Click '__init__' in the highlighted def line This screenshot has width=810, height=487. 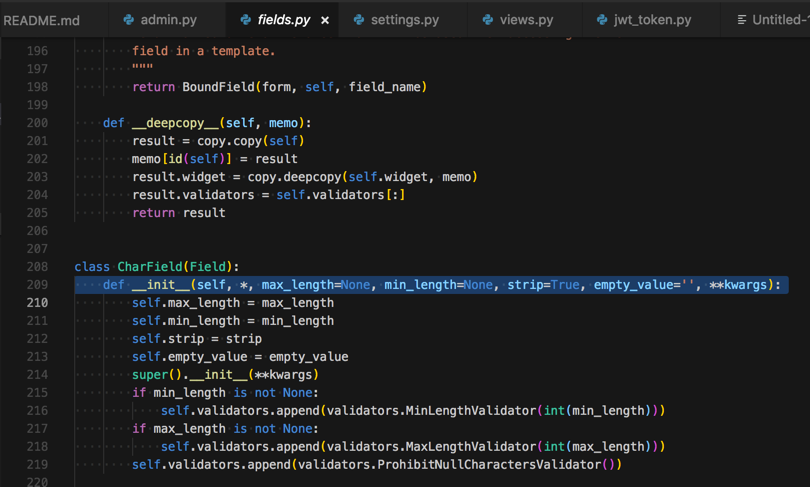pyautogui.click(x=161, y=285)
